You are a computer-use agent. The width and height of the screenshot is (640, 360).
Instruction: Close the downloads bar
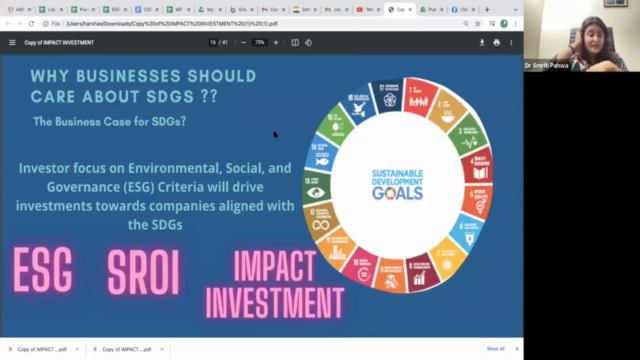[517, 349]
